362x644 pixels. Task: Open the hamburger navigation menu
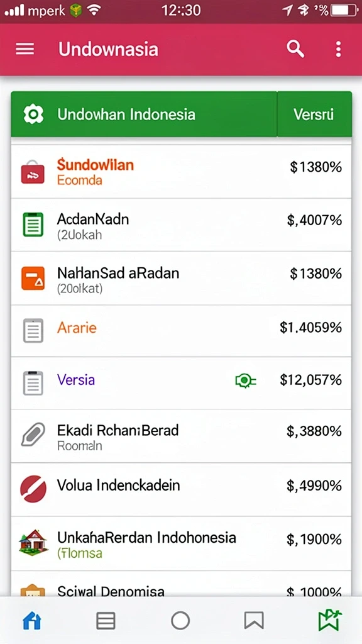tap(25, 49)
